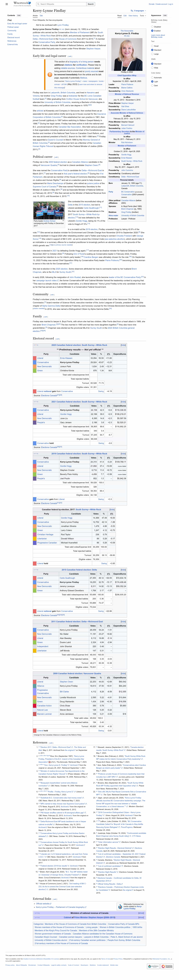Viewport: 179px width, 980px height.
Task: Select Large text size
Action: [152, 54]
